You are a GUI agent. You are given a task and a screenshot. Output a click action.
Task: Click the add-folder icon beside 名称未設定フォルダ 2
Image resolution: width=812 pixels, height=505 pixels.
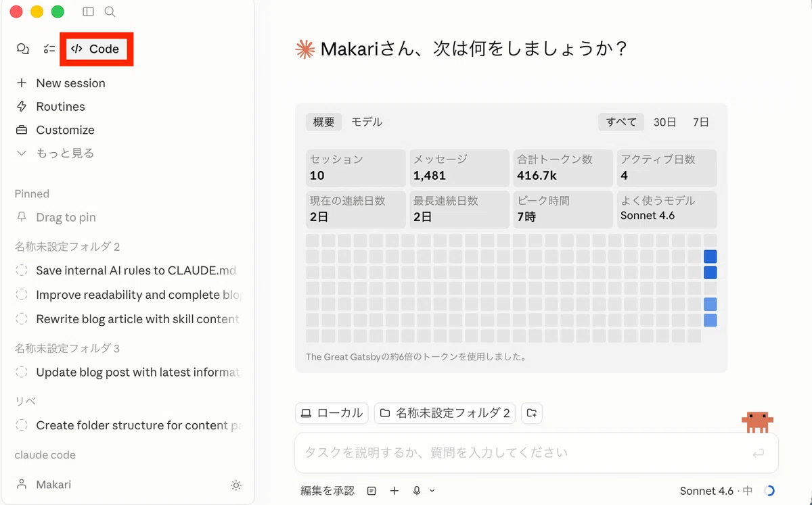coord(532,413)
